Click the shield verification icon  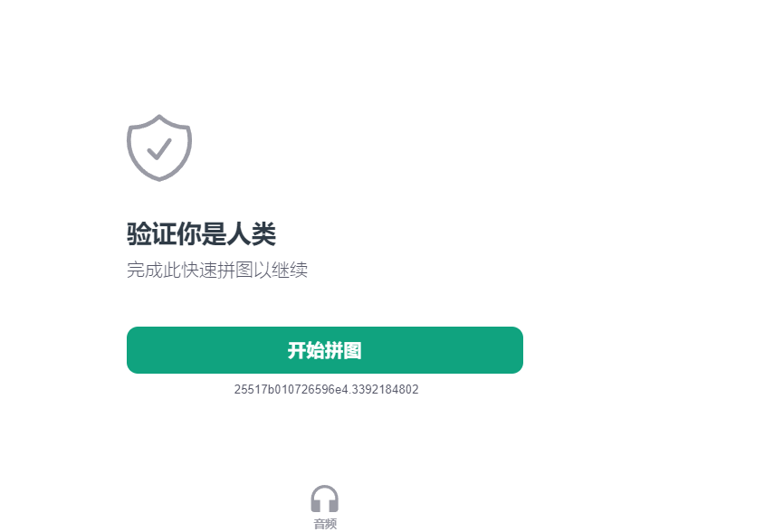tap(159, 147)
